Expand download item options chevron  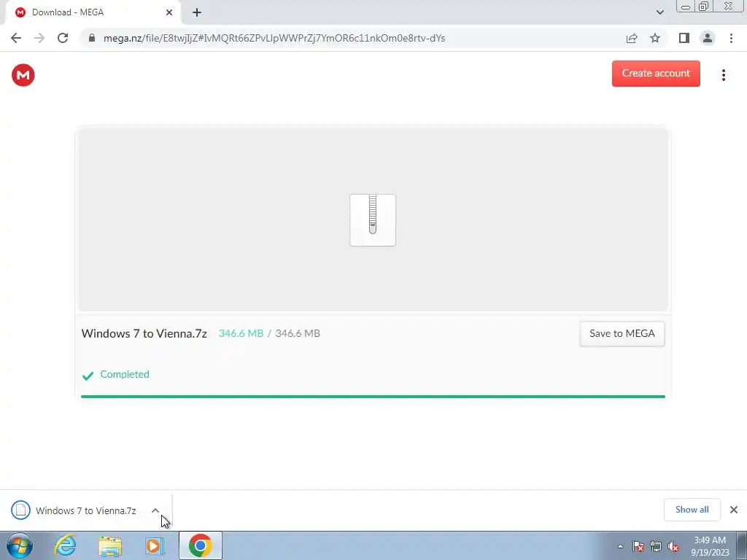155,510
